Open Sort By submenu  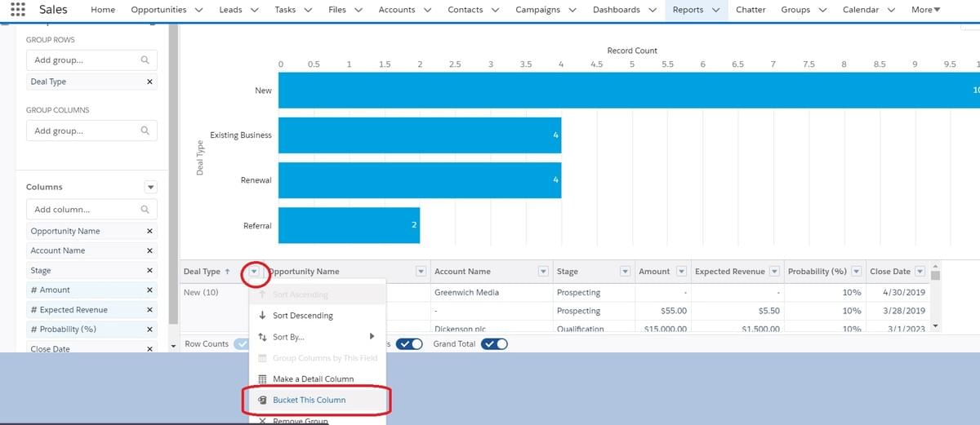tap(318, 337)
